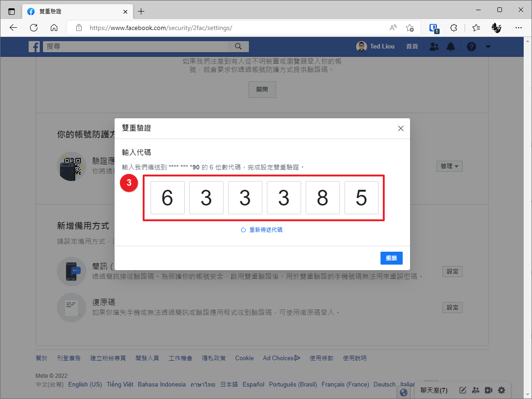Open friend requests icon
The height and width of the screenshot is (399, 532).
434,47
